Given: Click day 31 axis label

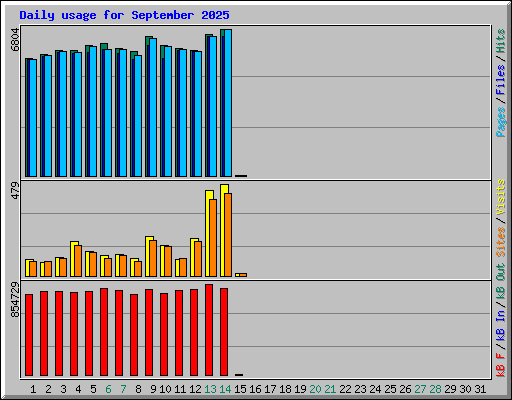Looking at the screenshot, I should [480, 389].
